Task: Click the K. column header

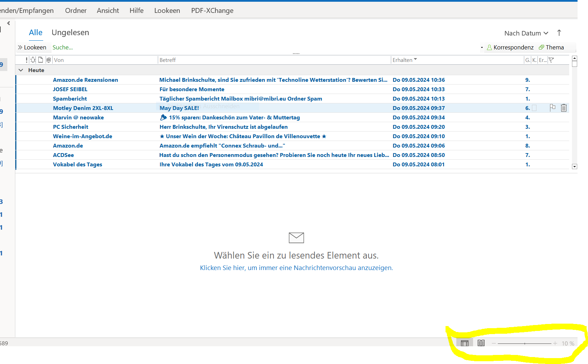Action: pos(534,60)
